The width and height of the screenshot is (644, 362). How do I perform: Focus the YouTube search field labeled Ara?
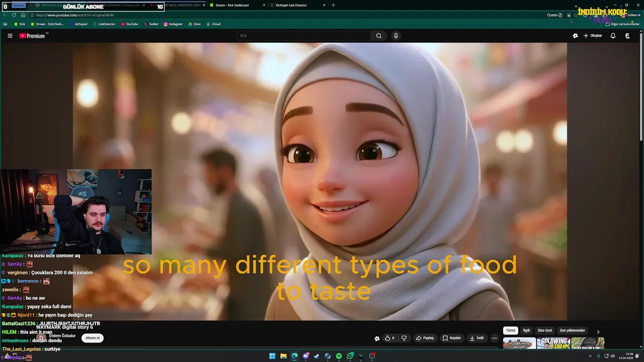[x=304, y=36]
